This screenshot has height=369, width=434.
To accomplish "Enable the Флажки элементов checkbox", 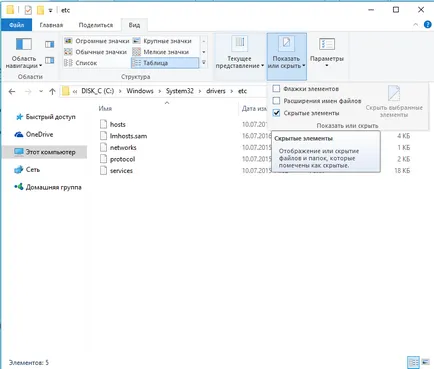I will click(x=276, y=89).
